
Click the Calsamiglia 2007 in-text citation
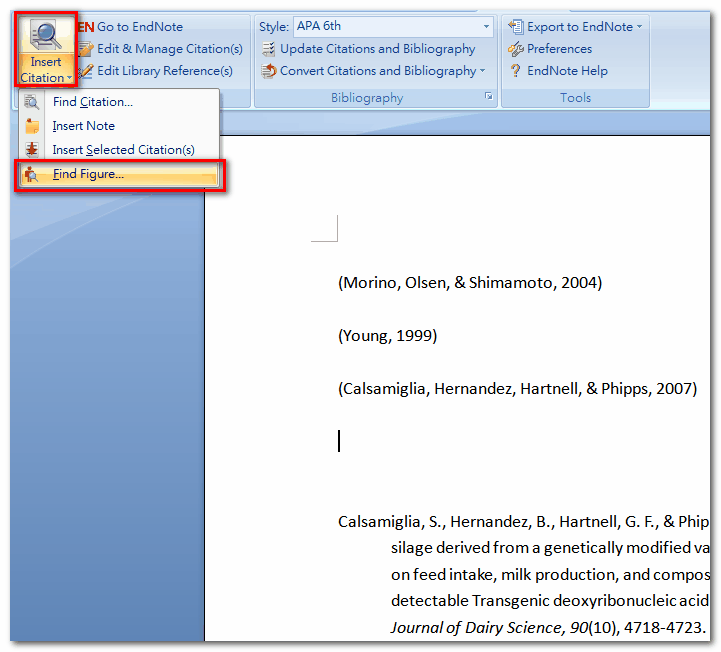click(x=517, y=389)
